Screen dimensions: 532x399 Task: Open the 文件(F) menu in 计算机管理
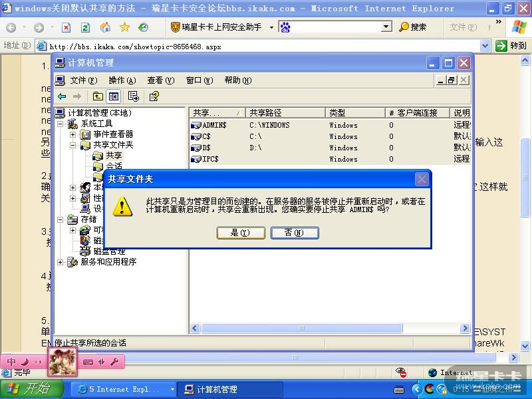click(84, 80)
